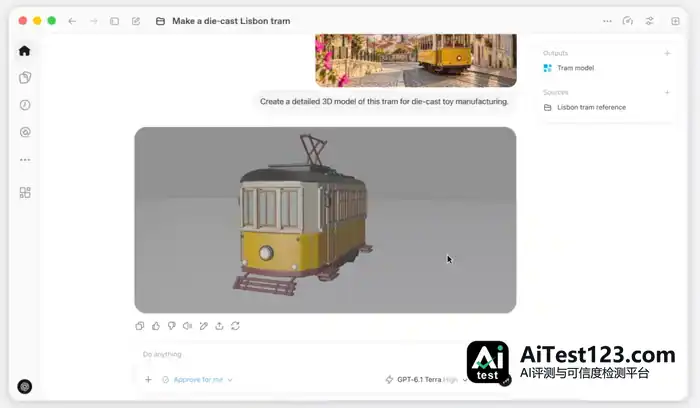Screen dimensions: 700x408
Task: Open the Lisbon tram reference photo
Action: pyautogui.click(x=416, y=60)
